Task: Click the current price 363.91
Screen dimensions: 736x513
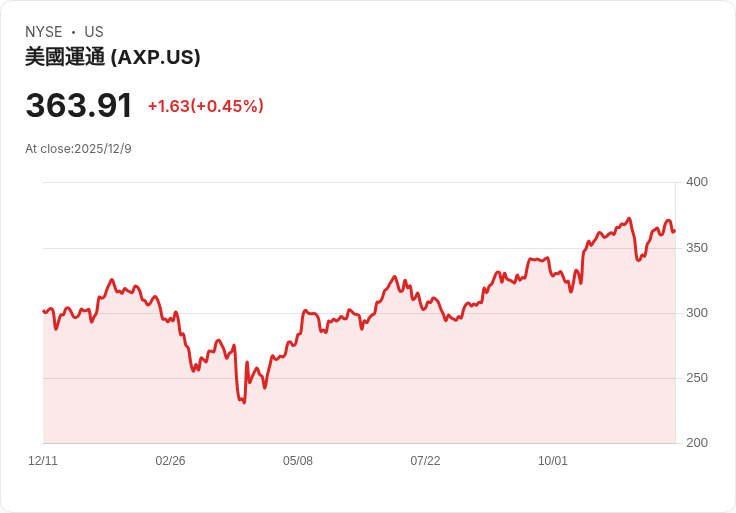Action: pyautogui.click(x=79, y=106)
